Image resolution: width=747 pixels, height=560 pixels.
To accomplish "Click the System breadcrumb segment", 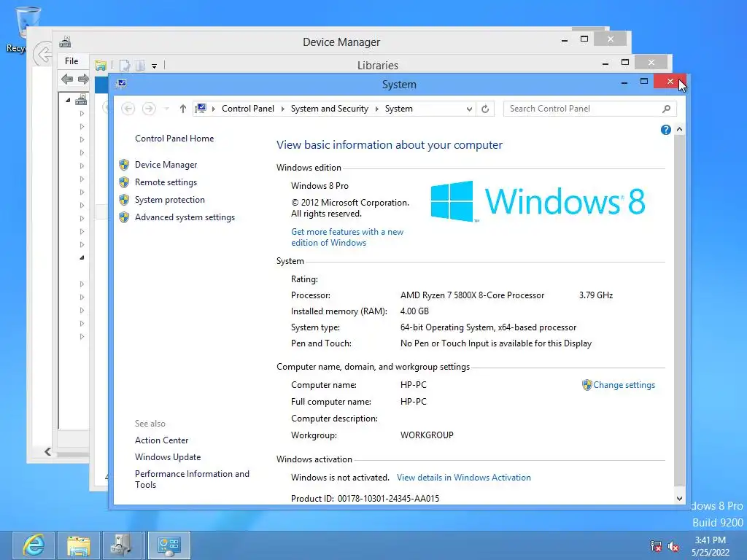I will (x=399, y=109).
